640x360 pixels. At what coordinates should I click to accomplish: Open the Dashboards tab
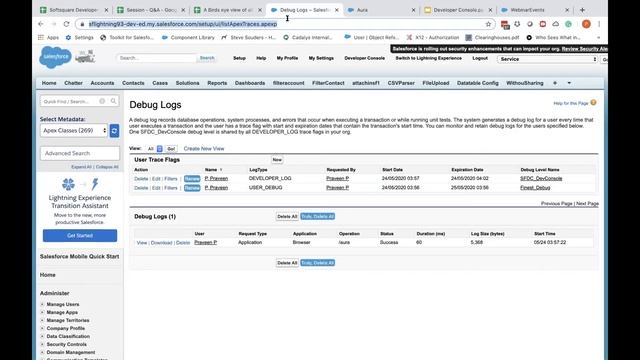coord(250,83)
